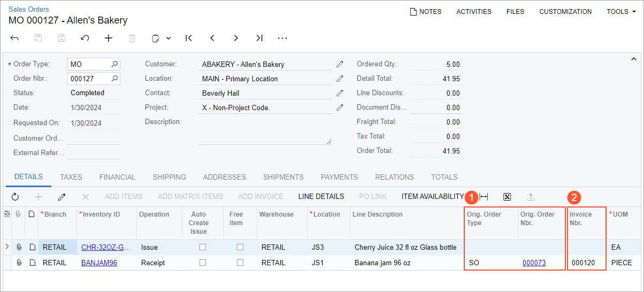Click the Fit to Screen columns icon
The image size is (644, 292).
(x=484, y=197)
